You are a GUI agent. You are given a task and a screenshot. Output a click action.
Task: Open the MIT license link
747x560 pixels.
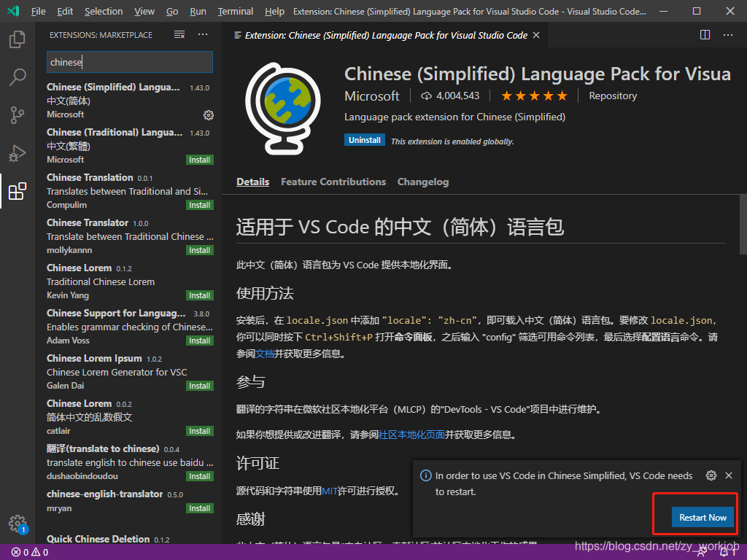(x=330, y=491)
